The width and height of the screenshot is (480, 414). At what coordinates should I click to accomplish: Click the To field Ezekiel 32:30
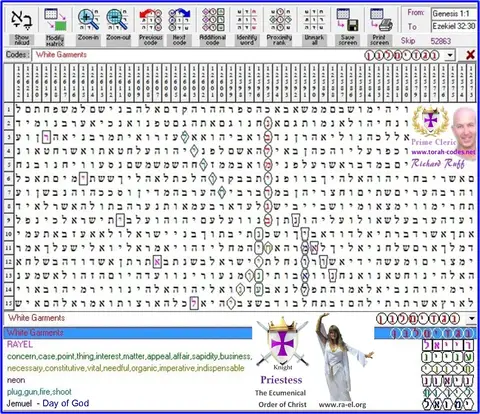[x=454, y=26]
